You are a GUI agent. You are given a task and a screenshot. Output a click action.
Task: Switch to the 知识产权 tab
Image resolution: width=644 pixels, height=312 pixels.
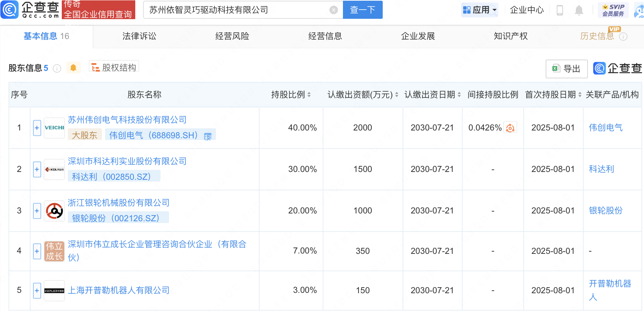click(x=511, y=36)
